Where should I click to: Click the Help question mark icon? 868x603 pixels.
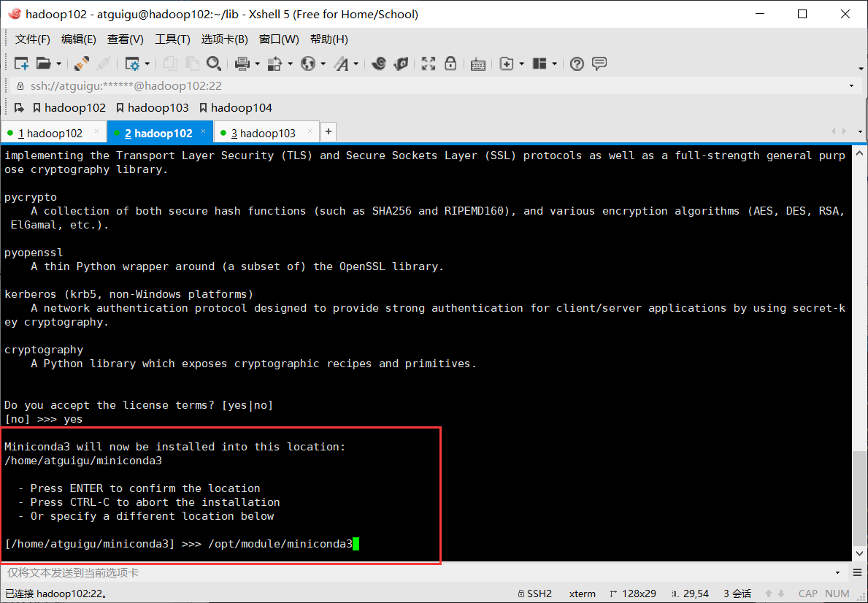click(x=577, y=64)
